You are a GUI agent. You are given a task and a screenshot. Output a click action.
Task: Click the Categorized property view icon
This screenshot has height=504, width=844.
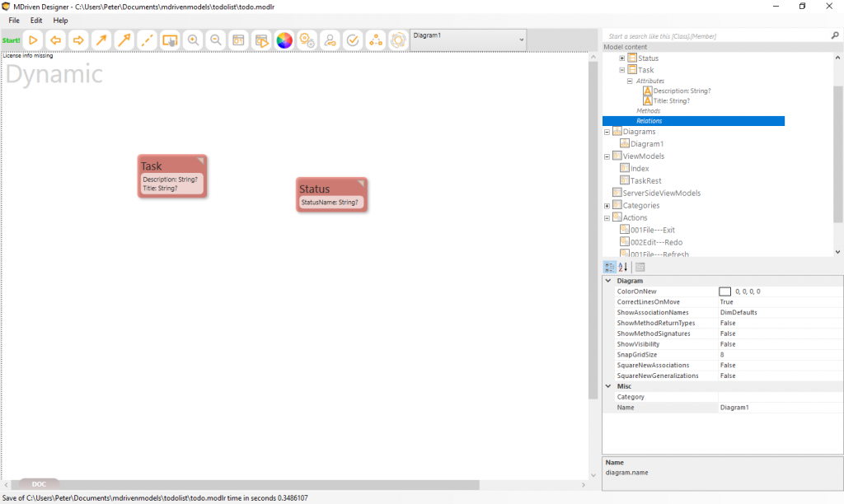[x=609, y=267]
